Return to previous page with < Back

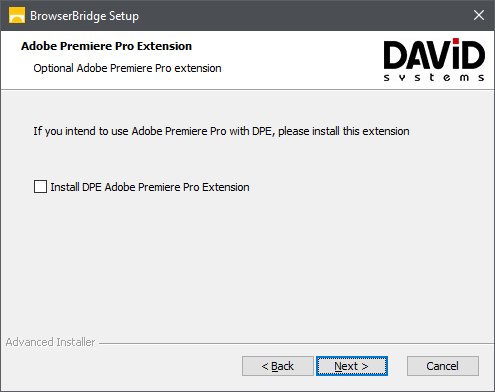[278, 366]
